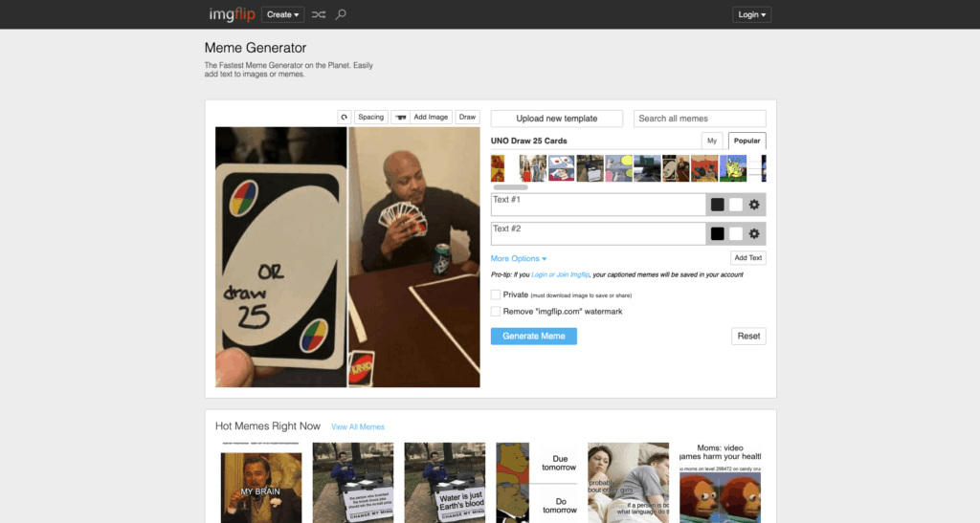This screenshot has width=980, height=523.
Task: Pick Text #2 outline color swatch (white)
Action: coord(736,234)
